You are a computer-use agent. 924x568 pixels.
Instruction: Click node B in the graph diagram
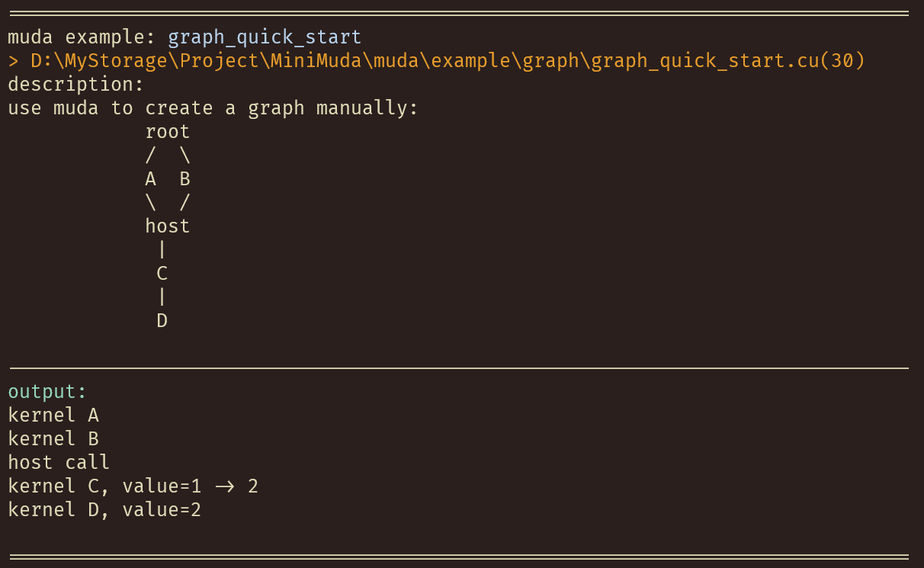tap(184, 179)
